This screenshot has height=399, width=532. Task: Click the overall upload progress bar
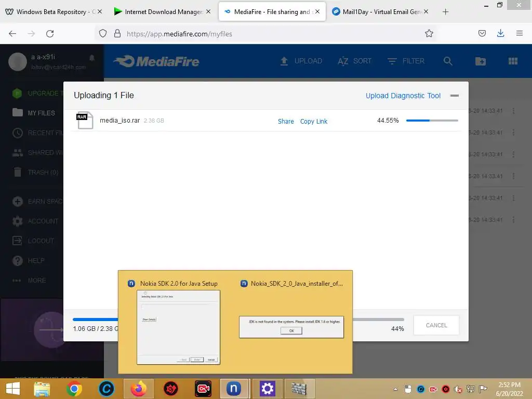coord(238,320)
